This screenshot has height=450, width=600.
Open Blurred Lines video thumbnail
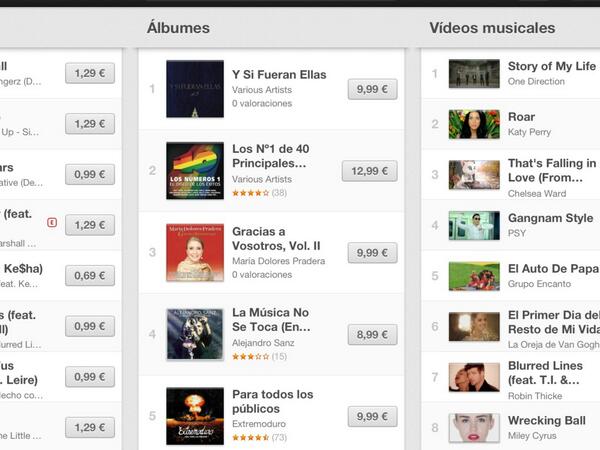click(474, 377)
